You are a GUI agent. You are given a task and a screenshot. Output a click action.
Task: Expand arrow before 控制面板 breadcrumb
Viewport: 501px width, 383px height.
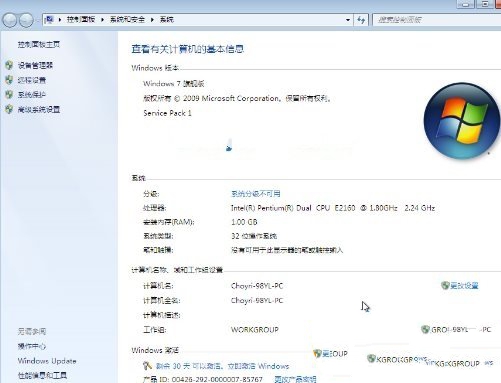[x=60, y=20]
